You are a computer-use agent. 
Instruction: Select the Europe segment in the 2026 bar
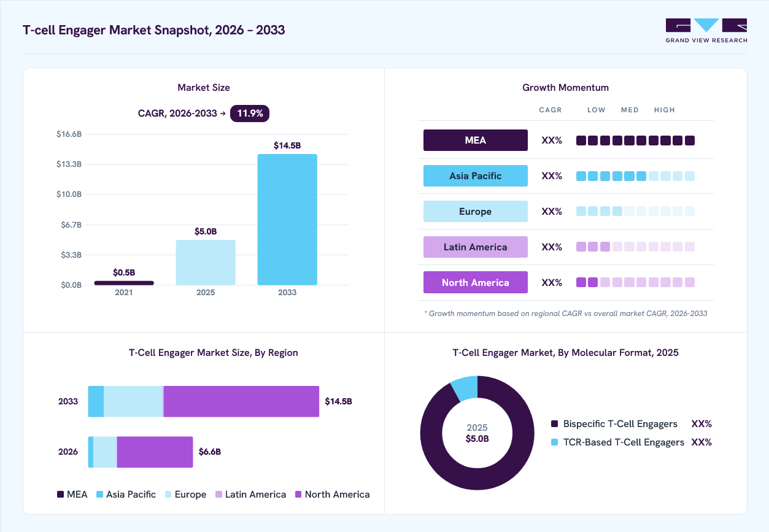pos(105,452)
